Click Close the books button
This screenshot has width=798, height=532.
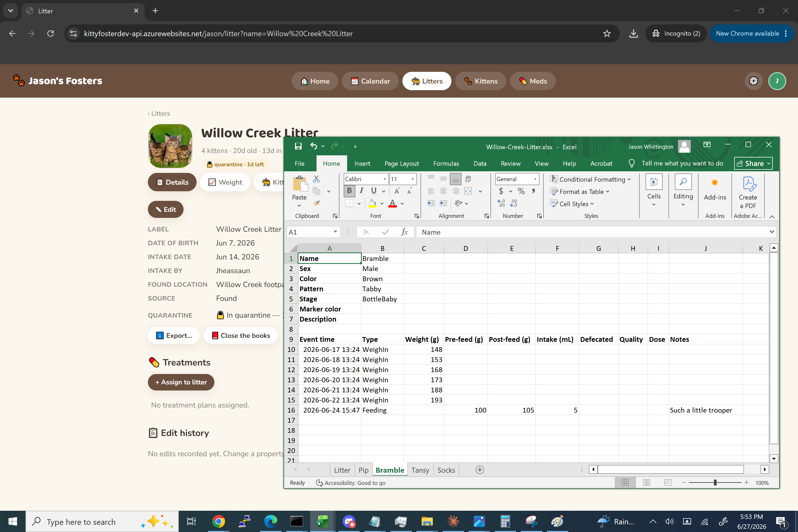(x=240, y=335)
